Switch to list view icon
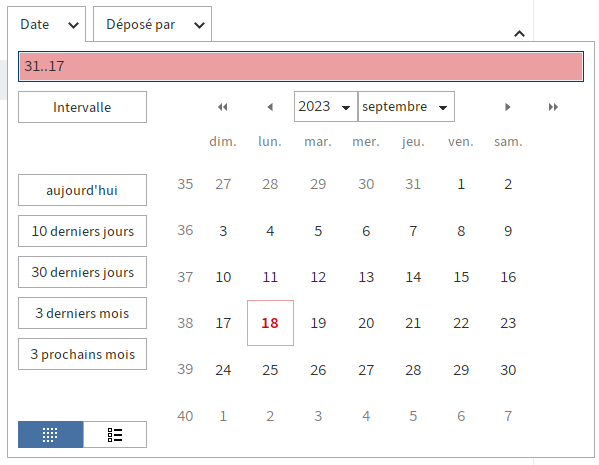 click(115, 434)
